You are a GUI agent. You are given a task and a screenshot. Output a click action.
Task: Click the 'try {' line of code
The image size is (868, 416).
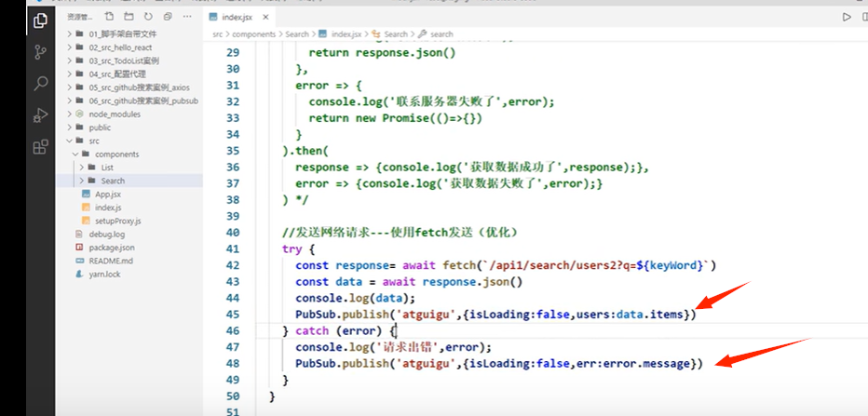[298, 248]
